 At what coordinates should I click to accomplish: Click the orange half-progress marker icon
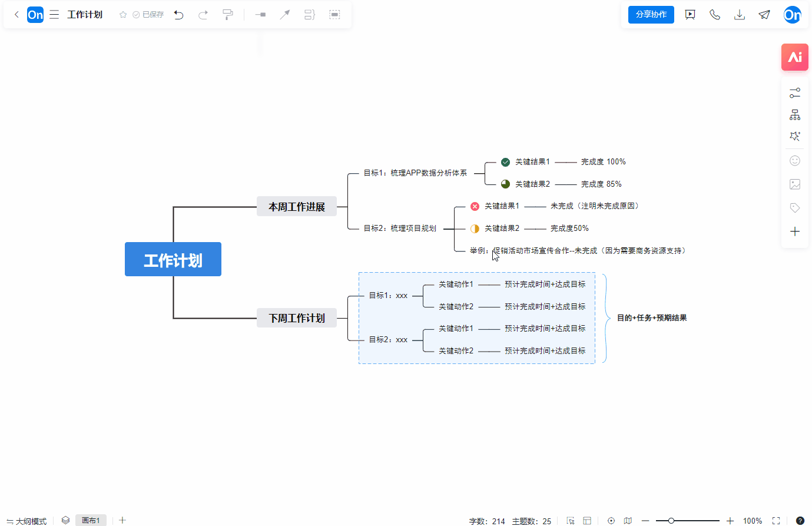[x=475, y=229]
